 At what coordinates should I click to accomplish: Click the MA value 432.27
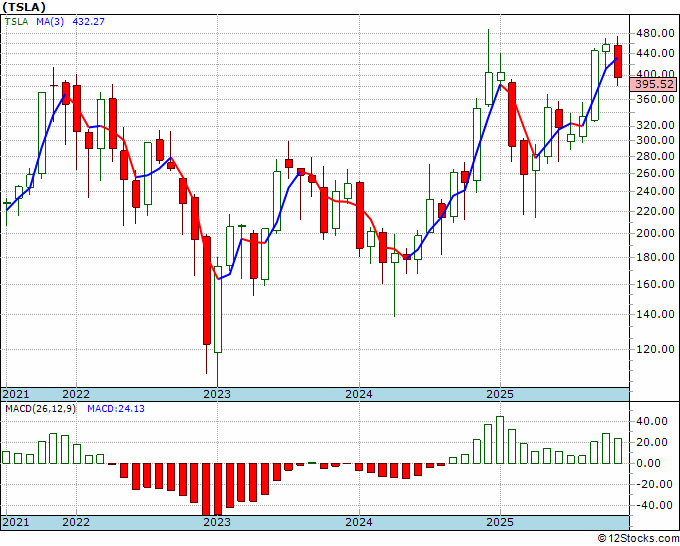(x=88, y=22)
